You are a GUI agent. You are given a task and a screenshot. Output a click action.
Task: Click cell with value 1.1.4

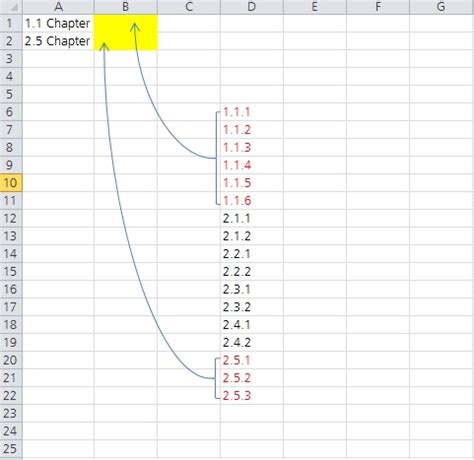pyautogui.click(x=252, y=165)
